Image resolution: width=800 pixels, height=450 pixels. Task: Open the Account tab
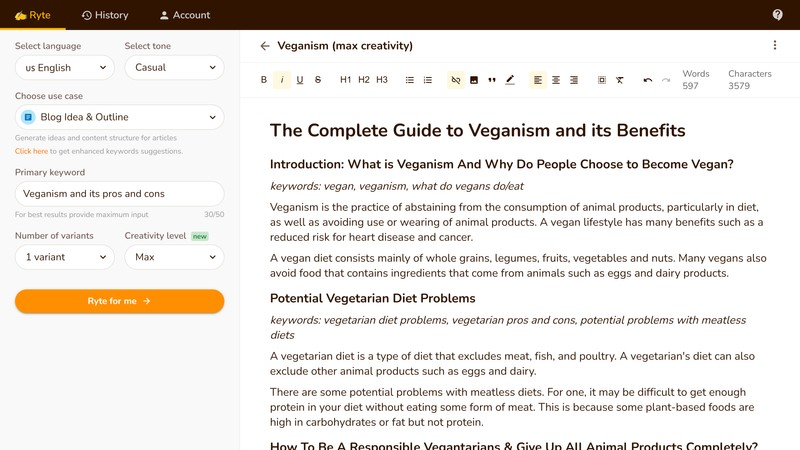pos(185,15)
